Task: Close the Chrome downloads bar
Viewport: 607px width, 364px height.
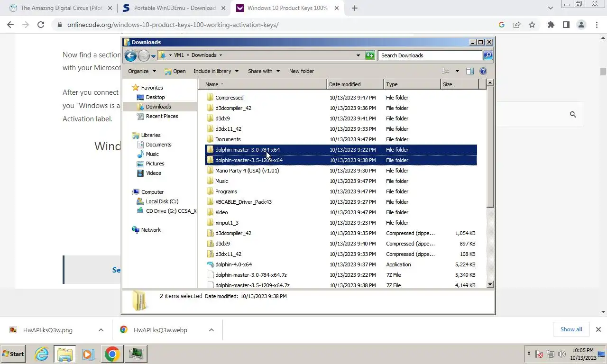Action: (x=598, y=329)
